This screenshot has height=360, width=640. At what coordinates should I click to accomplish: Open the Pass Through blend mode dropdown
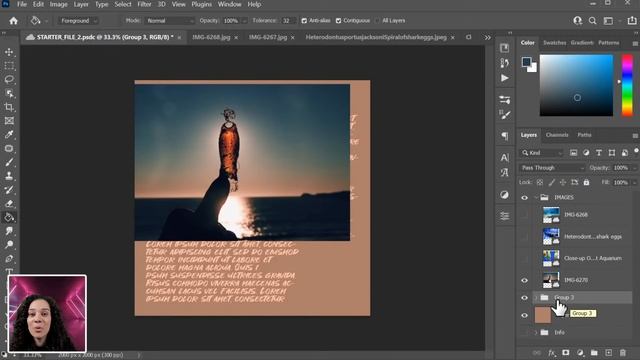(x=552, y=168)
